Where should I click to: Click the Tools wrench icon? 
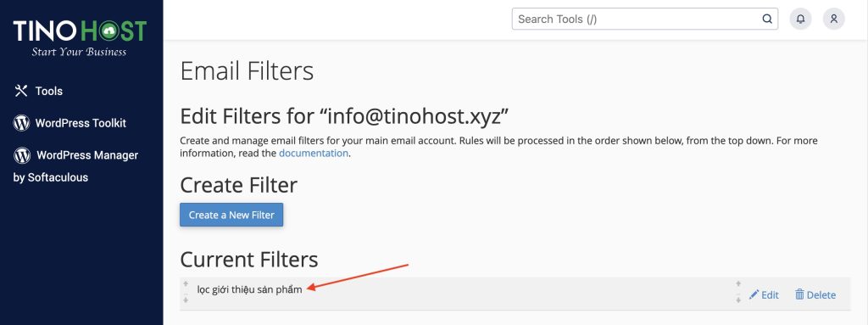pyautogui.click(x=21, y=91)
